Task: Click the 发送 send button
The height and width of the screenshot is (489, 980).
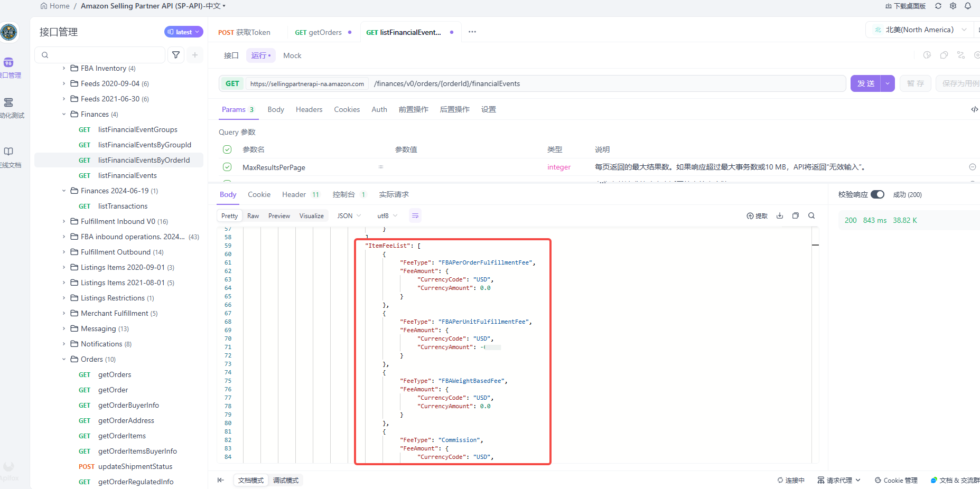Action: coord(865,83)
